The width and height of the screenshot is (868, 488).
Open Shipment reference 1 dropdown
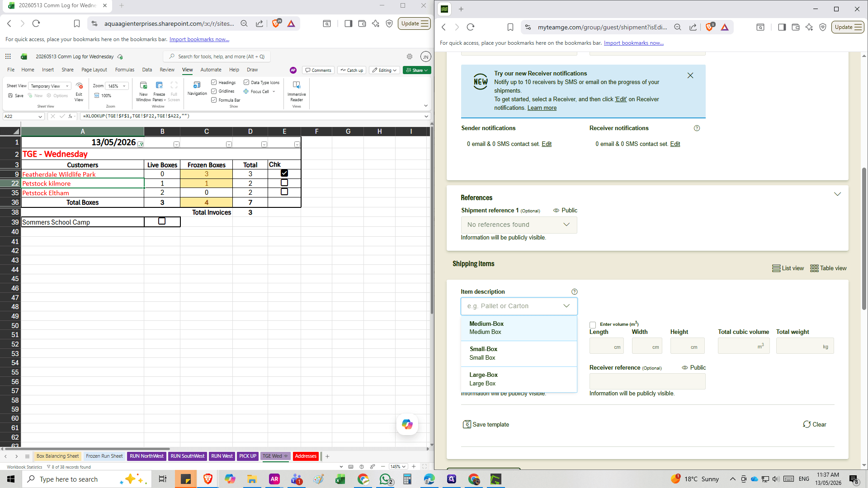519,225
